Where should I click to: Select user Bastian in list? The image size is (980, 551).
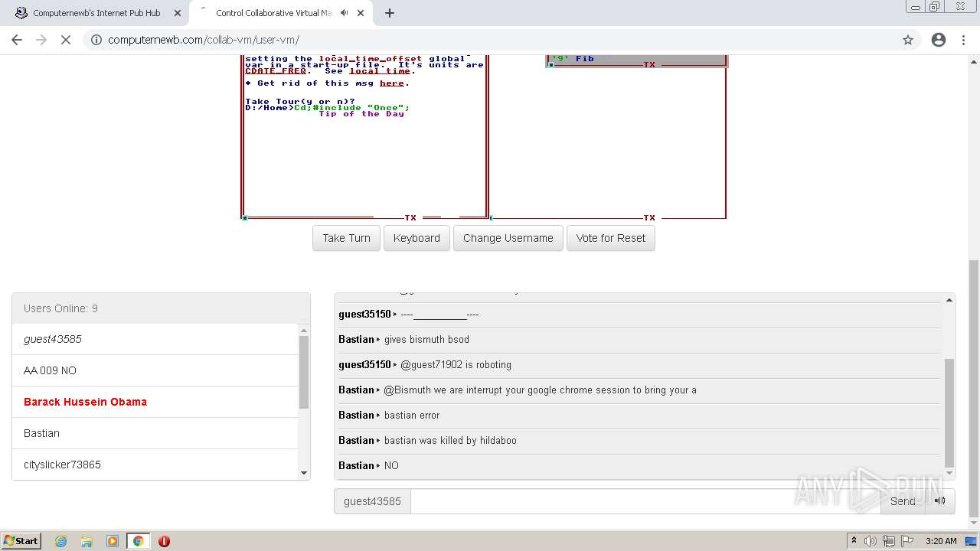pos(155,433)
